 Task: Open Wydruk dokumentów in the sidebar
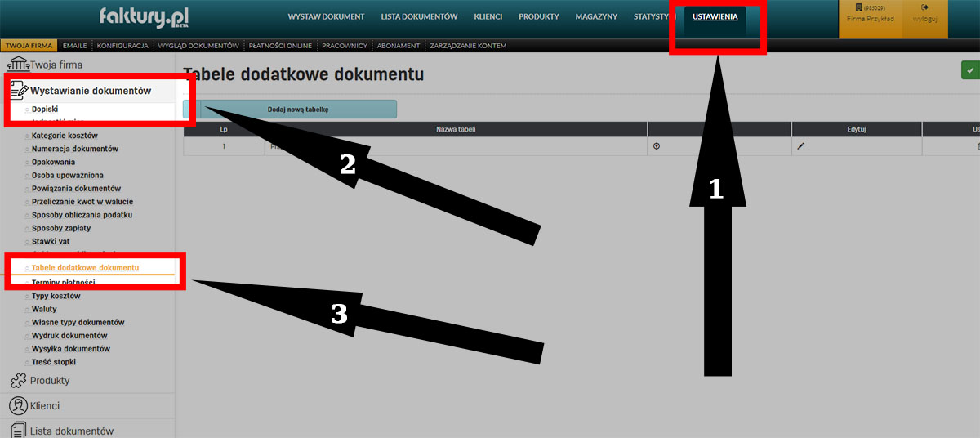click(x=69, y=335)
